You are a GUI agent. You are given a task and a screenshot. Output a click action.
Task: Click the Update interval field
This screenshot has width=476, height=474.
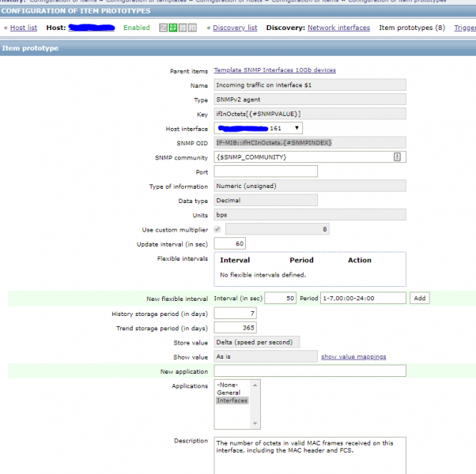pyautogui.click(x=230, y=243)
